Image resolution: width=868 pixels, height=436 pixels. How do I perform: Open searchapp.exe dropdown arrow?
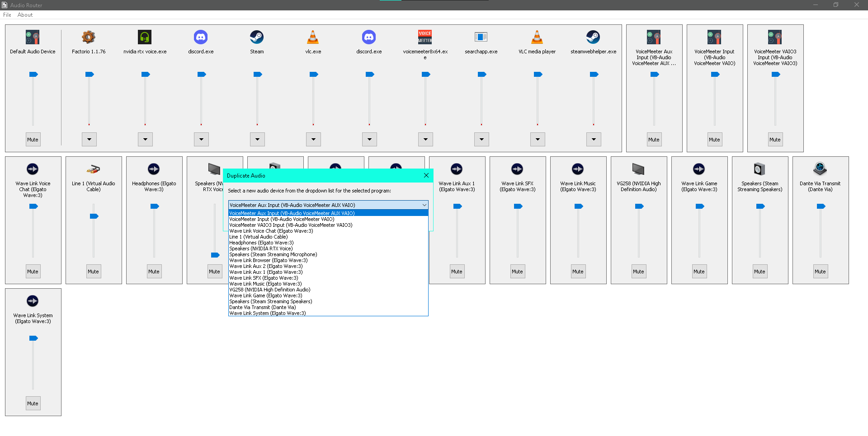coord(481,140)
